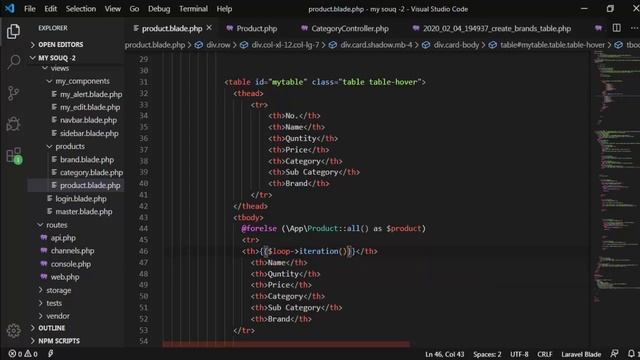
Task: Click table#mytable breadcrumb segment
Action: 552,45
